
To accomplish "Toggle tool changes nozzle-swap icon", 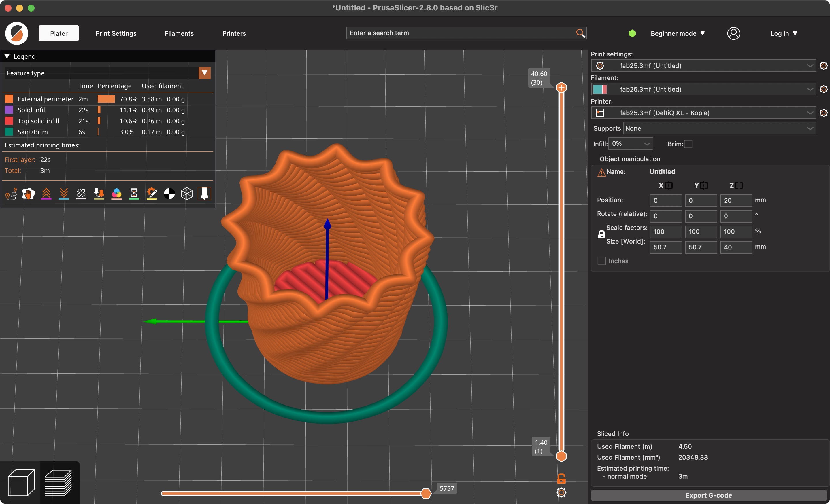I will (x=99, y=194).
